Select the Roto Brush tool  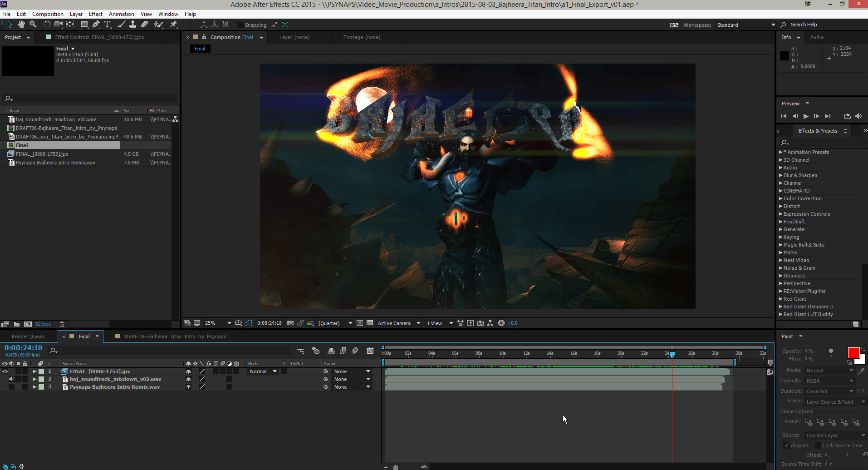(x=158, y=25)
